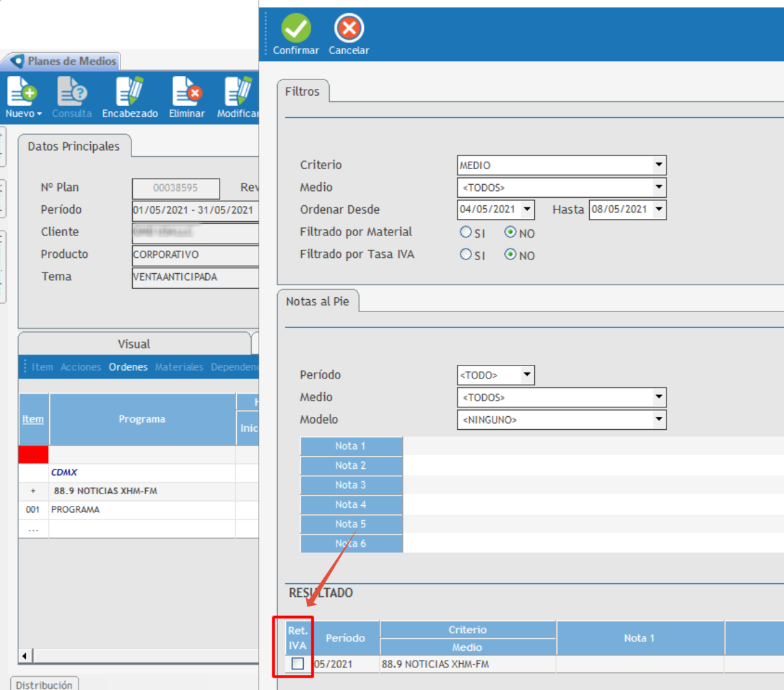Select SI for Filtrado por Material
This screenshot has height=690, width=784.
tap(465, 232)
